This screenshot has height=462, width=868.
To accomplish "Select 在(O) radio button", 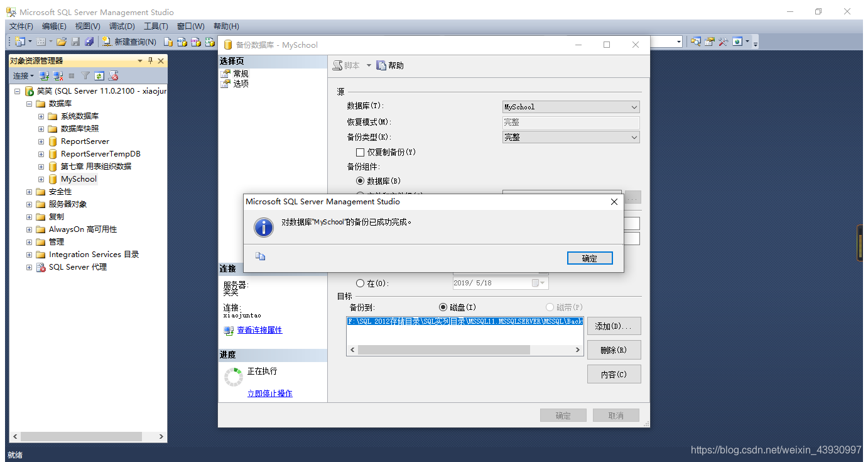I will point(361,283).
